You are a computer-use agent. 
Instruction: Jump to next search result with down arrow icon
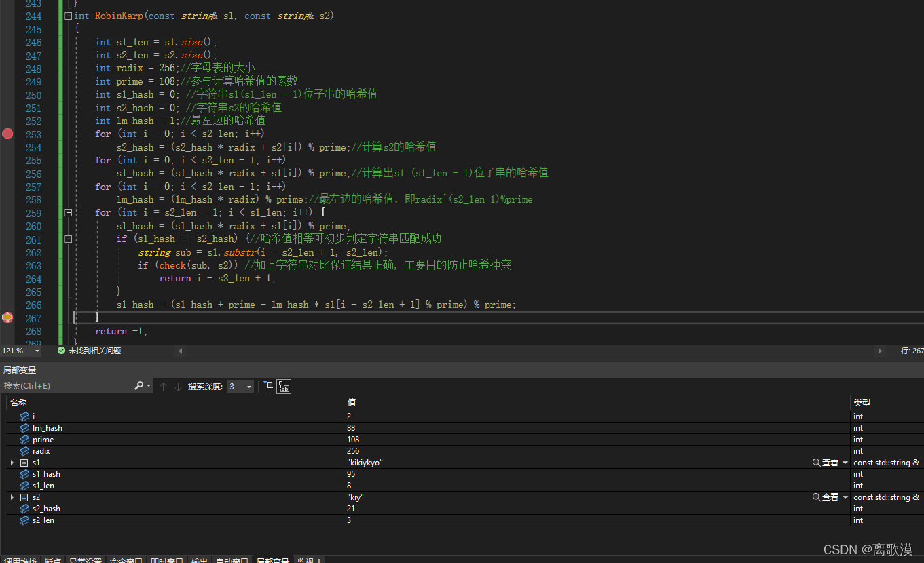click(x=177, y=386)
